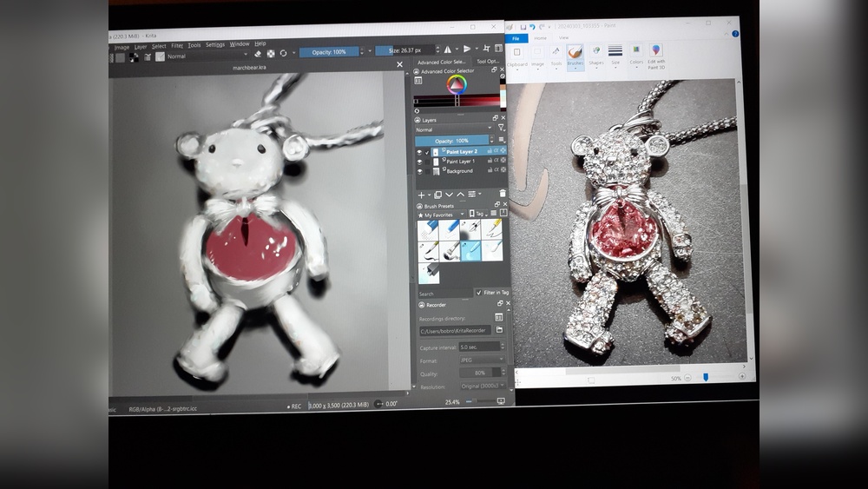
Task: Click reload brush preset icon in Krita
Action: pos(284,53)
